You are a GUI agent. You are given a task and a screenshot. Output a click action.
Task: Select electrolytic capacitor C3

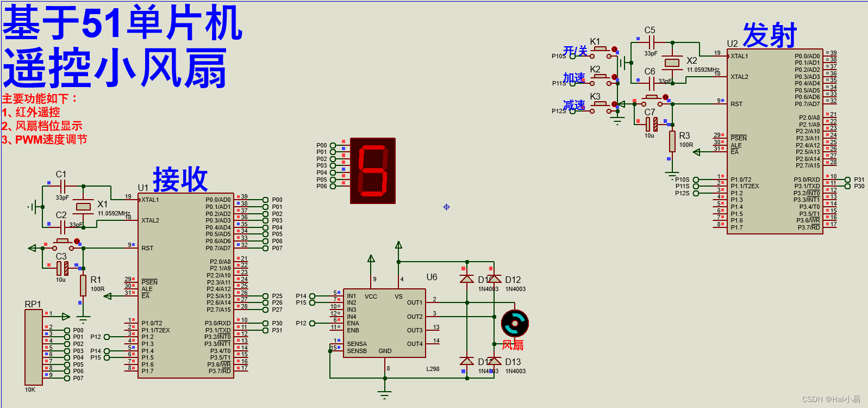[x=63, y=268]
